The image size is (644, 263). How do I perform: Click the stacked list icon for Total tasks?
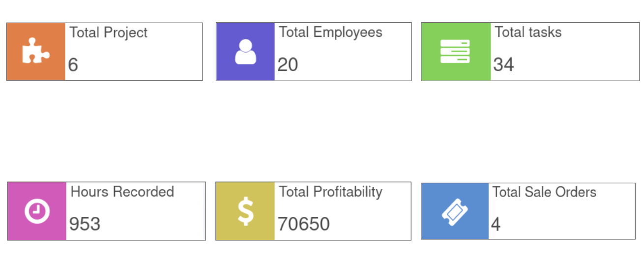pos(455,52)
